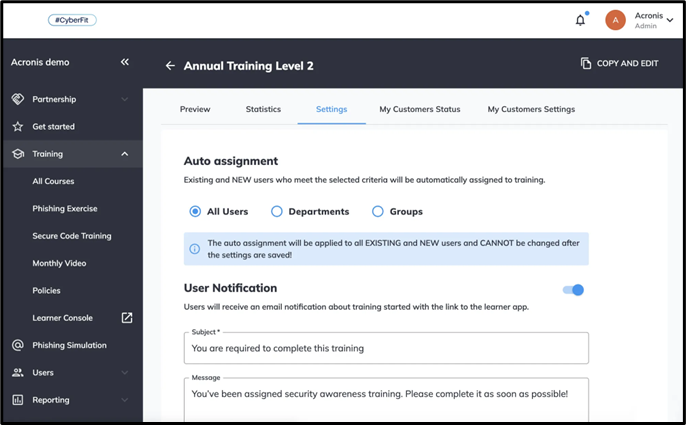
Task: Click the Users people icon
Action: click(x=18, y=372)
